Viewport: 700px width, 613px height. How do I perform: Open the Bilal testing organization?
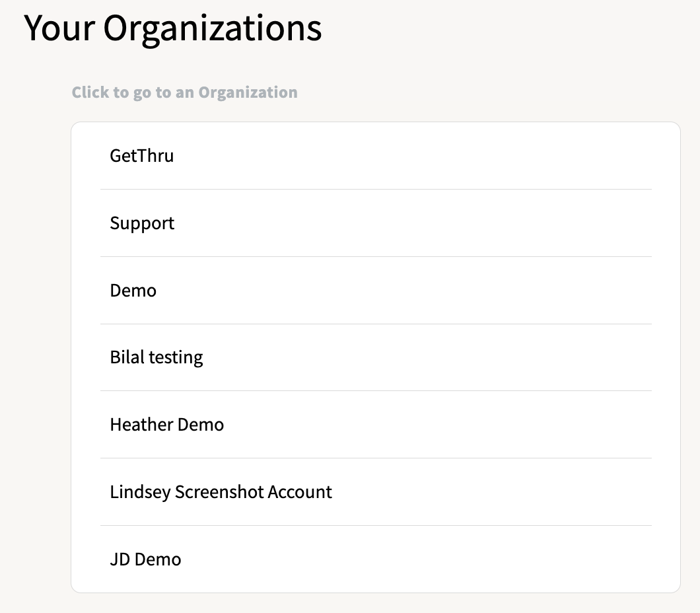[376, 357]
